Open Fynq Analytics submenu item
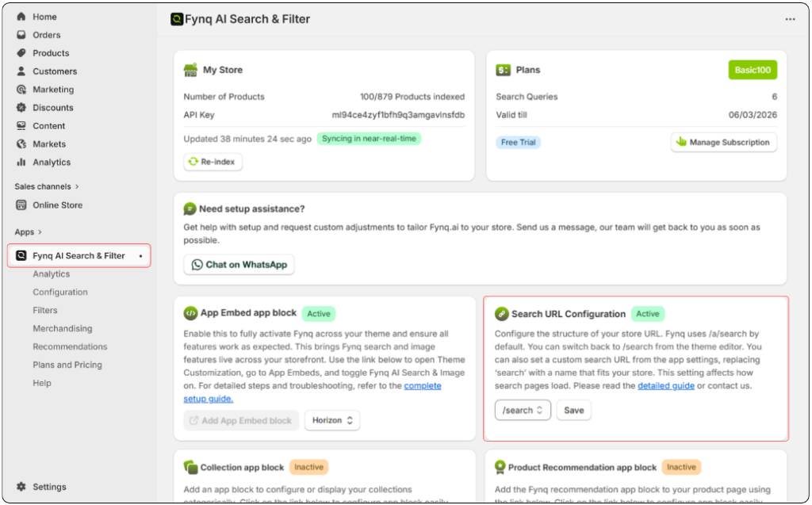 click(x=52, y=274)
